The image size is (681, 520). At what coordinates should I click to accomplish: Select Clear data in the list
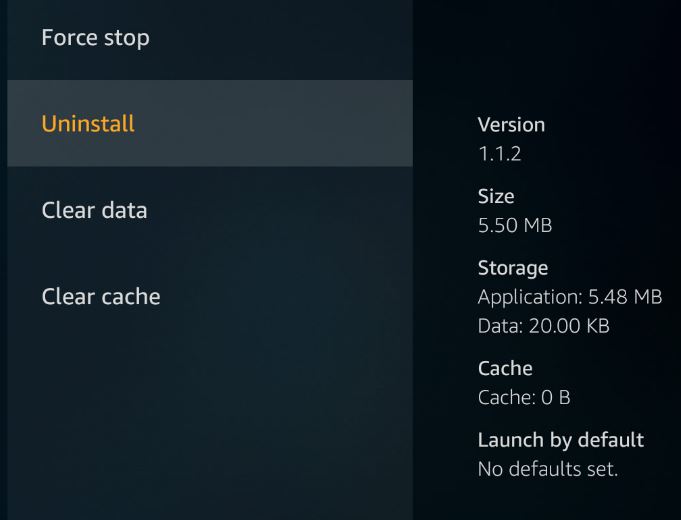(x=94, y=210)
